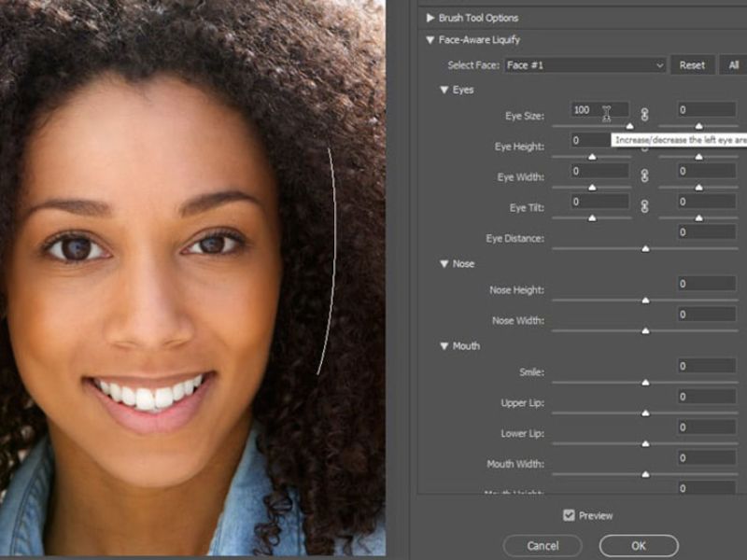Click the Reset button
Viewport: 747px width, 560px height.
(x=692, y=65)
